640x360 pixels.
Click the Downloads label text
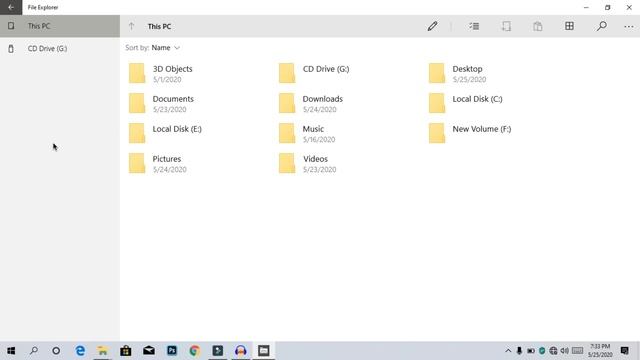click(322, 99)
